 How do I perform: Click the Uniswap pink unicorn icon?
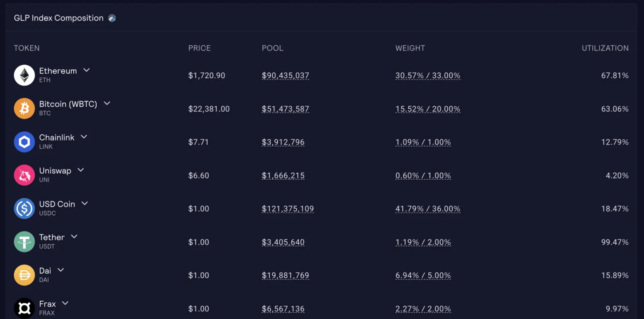[x=25, y=175]
